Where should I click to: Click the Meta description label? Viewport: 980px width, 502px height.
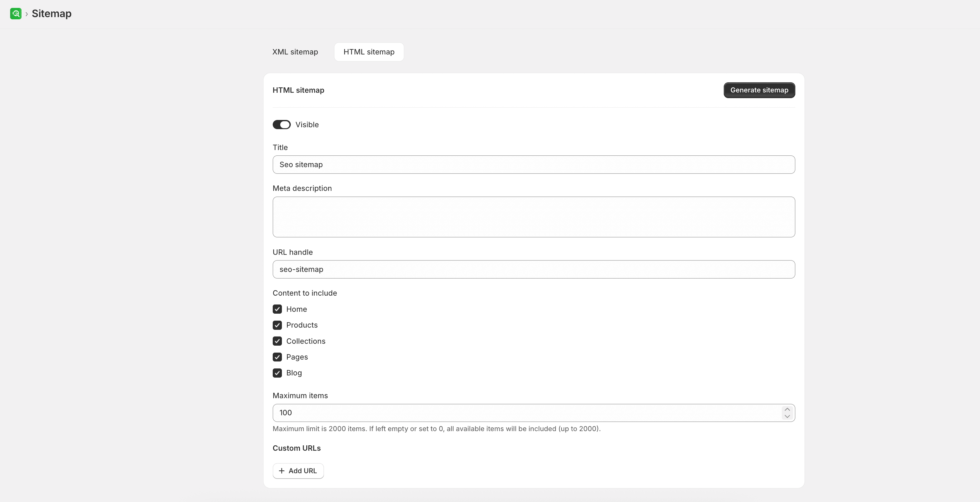click(302, 188)
